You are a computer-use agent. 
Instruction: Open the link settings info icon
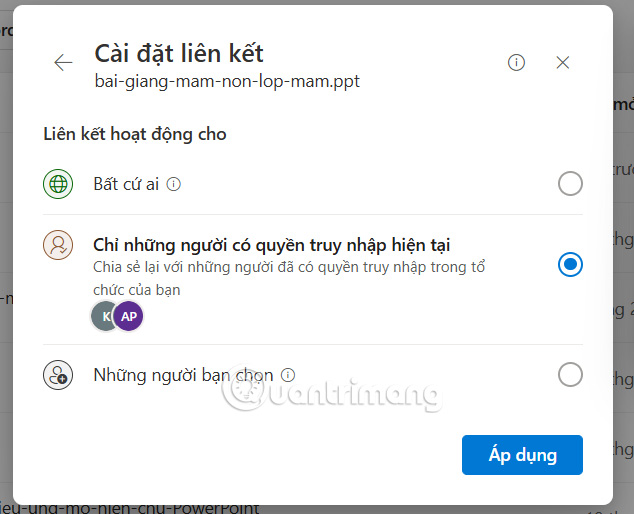516,63
